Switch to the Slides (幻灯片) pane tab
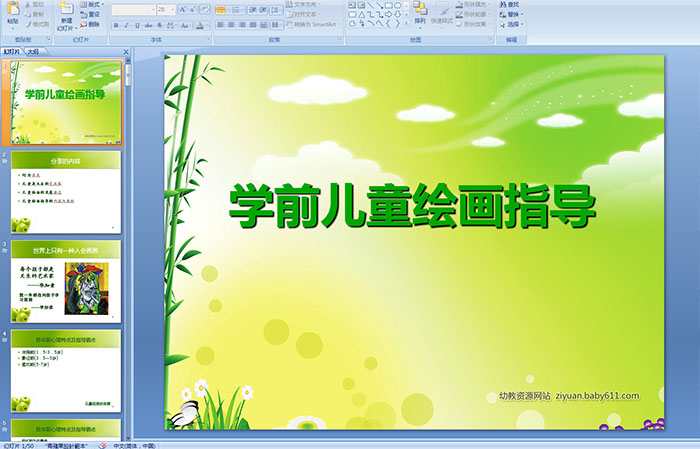700x449 pixels. [12, 52]
